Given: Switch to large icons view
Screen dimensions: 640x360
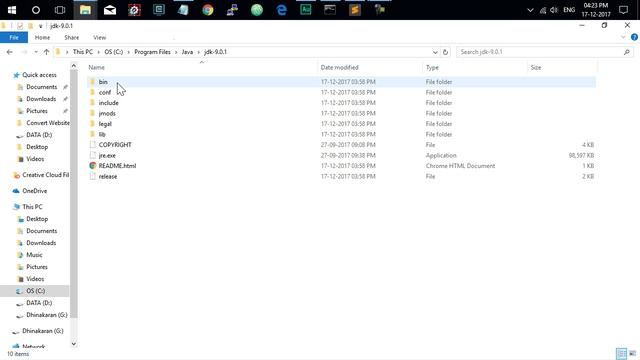Looking at the screenshot, I should 632,353.
